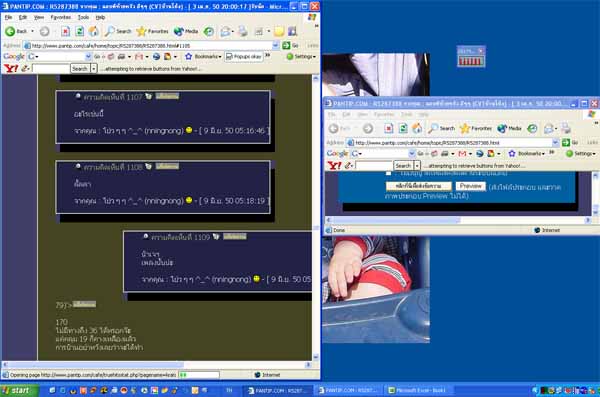Click Preview button in right window form
This screenshot has width=600, height=397.
tap(471, 186)
